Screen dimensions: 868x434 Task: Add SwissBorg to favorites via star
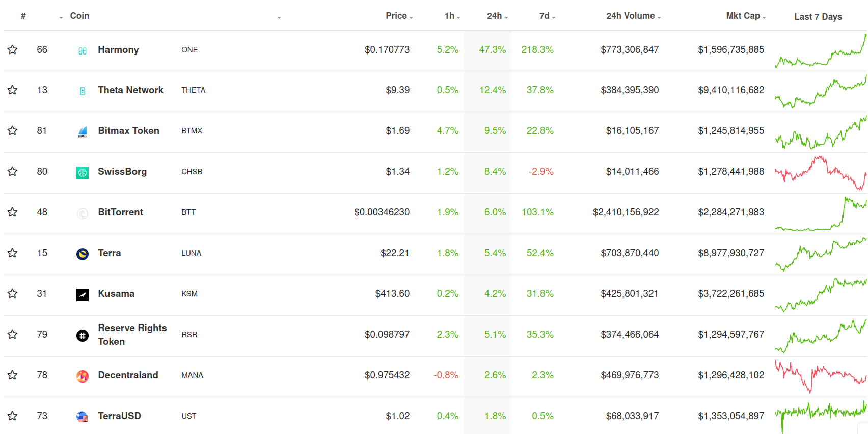click(13, 171)
